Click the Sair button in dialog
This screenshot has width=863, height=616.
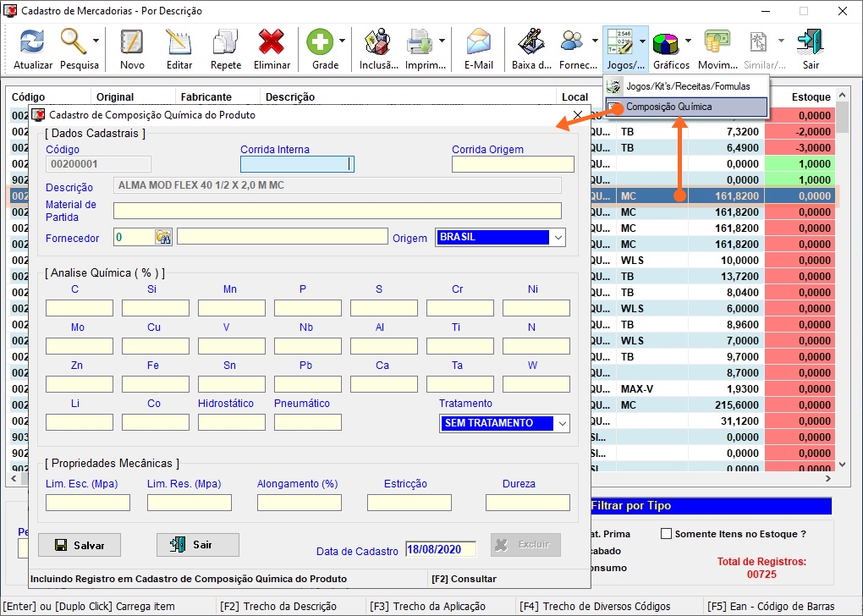coord(197,545)
